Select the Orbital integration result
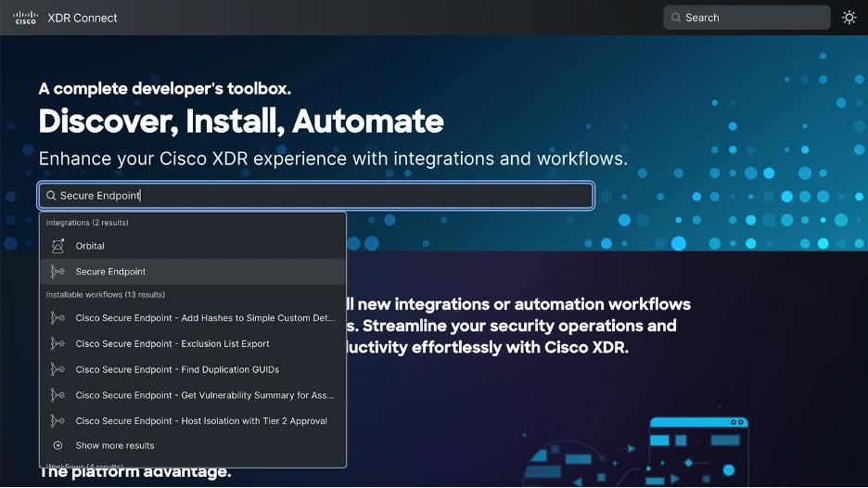This screenshot has width=868, height=488. coord(193,246)
